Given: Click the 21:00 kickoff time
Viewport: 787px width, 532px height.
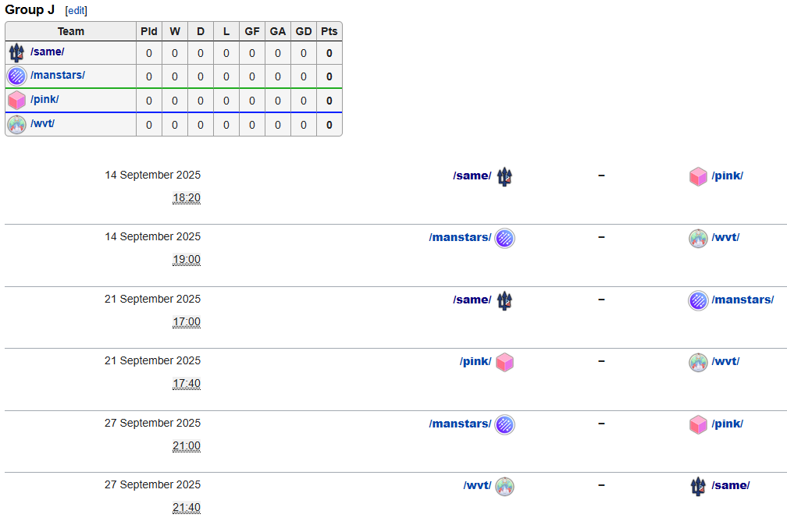Looking at the screenshot, I should pyautogui.click(x=187, y=446).
